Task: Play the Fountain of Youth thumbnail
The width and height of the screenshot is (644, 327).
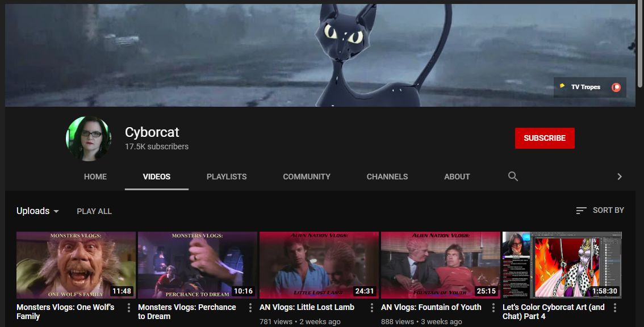Action: tap(441, 265)
